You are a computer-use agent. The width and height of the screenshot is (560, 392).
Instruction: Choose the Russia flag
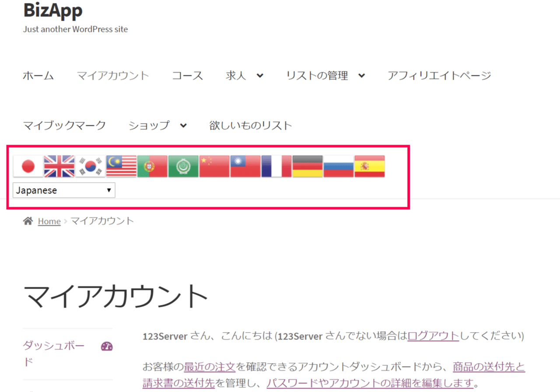[339, 166]
